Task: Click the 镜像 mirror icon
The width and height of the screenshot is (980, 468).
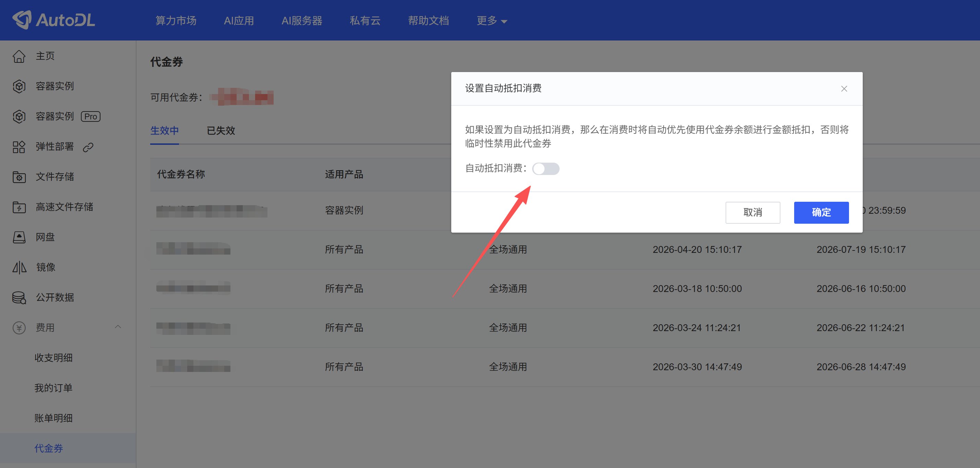Action: pyautogui.click(x=19, y=267)
